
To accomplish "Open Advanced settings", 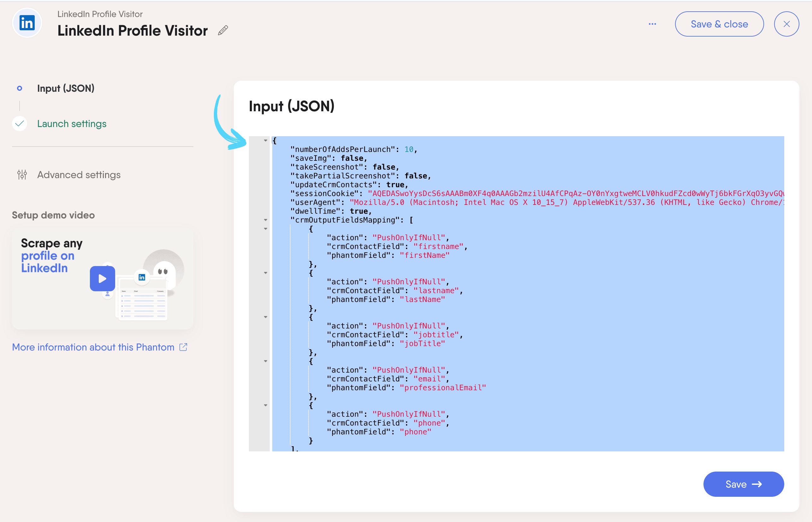I will [79, 175].
